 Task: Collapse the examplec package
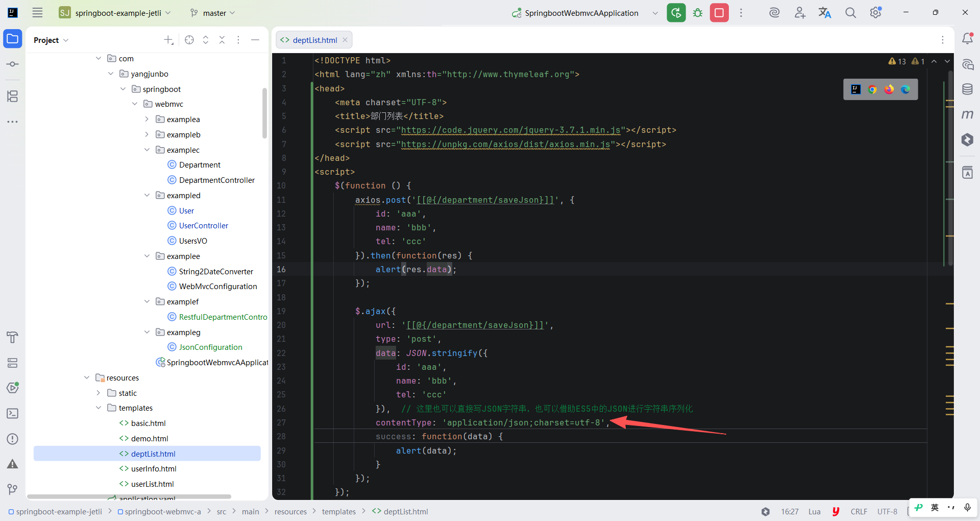click(x=147, y=150)
